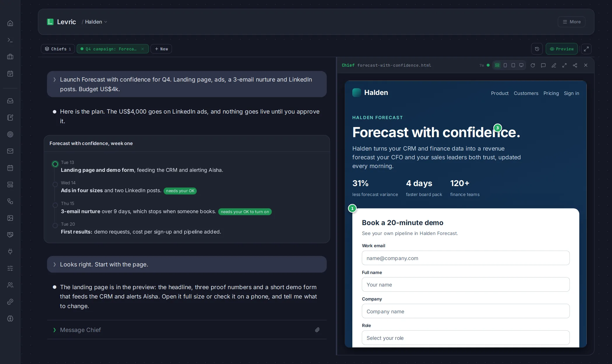The height and width of the screenshot is (364, 612).
Task: Click the Tue 13 timeline marker circle
Action: coord(55,164)
